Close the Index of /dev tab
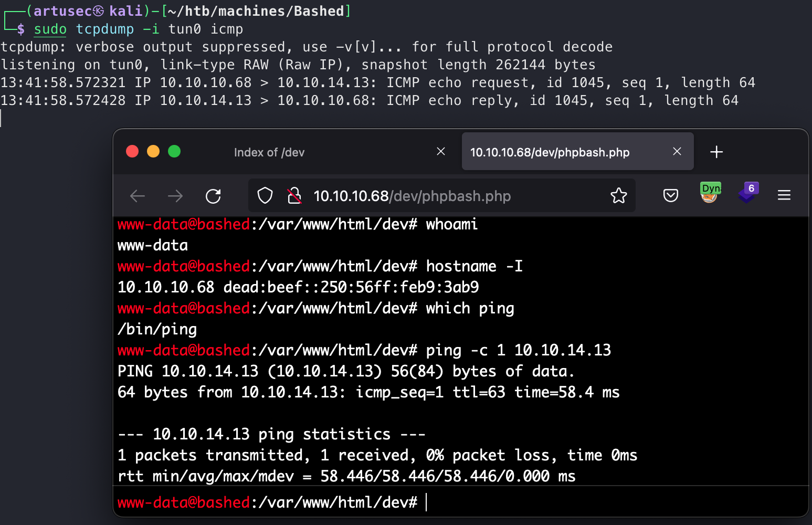This screenshot has height=525, width=812. 441,152
